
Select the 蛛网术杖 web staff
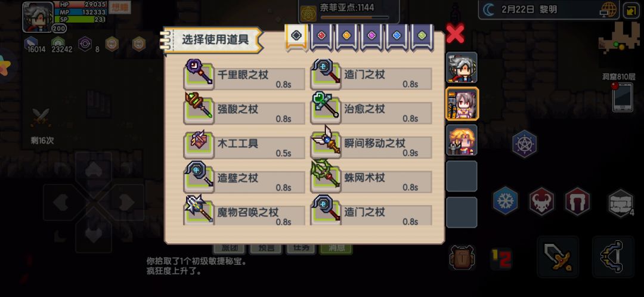pos(371,178)
